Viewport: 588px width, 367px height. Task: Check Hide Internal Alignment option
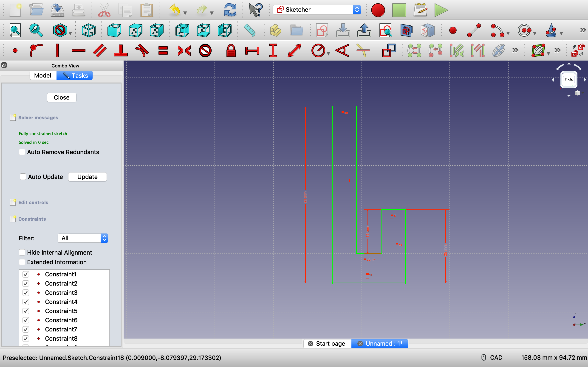(22, 253)
